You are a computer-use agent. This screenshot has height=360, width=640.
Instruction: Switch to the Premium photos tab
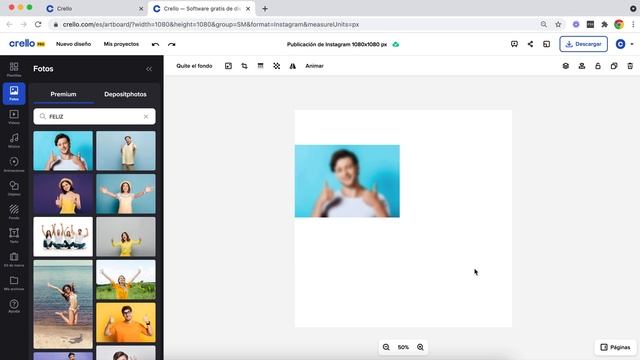[63, 94]
